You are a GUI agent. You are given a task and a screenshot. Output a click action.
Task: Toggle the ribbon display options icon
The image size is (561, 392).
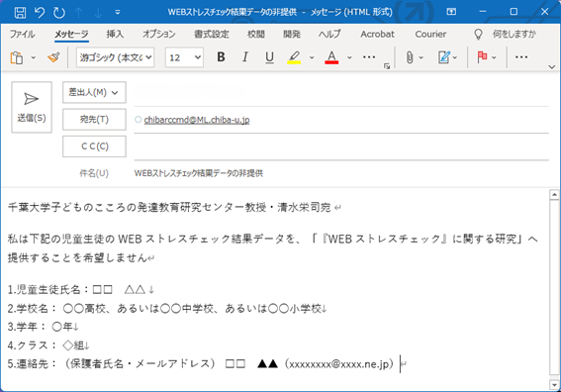[x=451, y=12]
